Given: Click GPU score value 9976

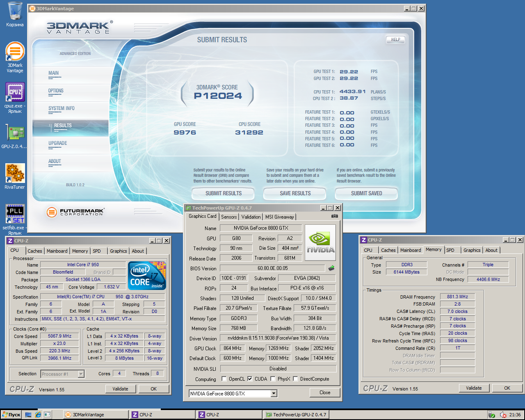Looking at the screenshot, I should tap(185, 132).
